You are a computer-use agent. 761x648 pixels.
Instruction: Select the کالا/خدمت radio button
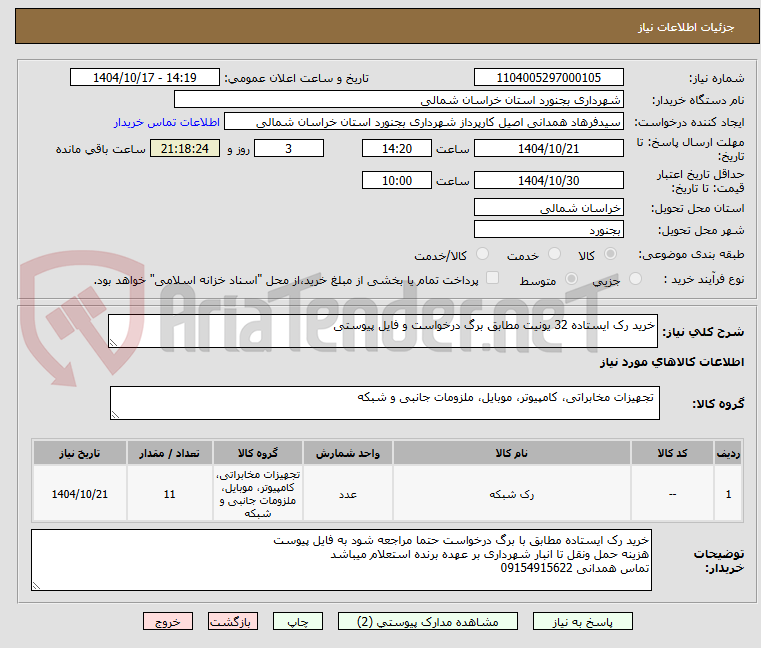pos(482,254)
